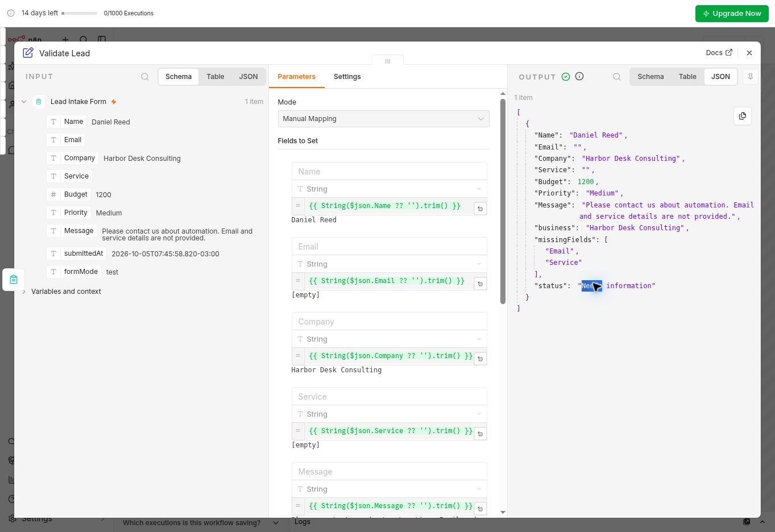Open the Mode dropdown
775x532 pixels.
pos(383,119)
